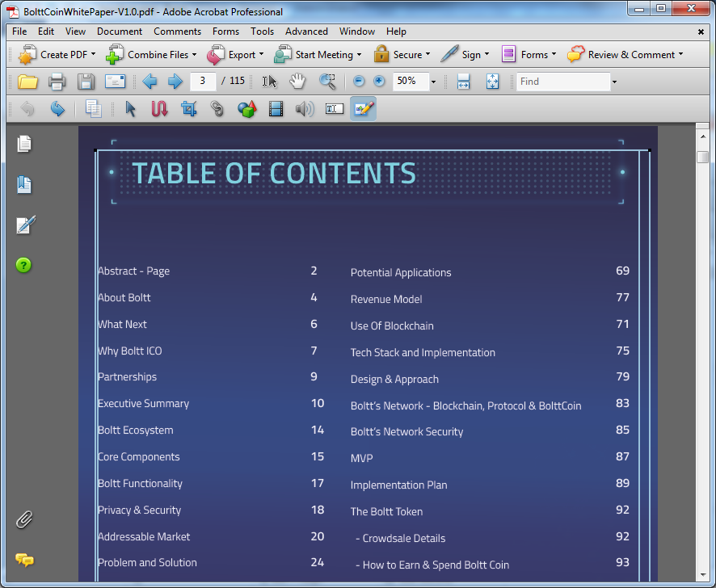Open the Combine Files dropdown
This screenshot has height=588, width=716.
(x=150, y=55)
